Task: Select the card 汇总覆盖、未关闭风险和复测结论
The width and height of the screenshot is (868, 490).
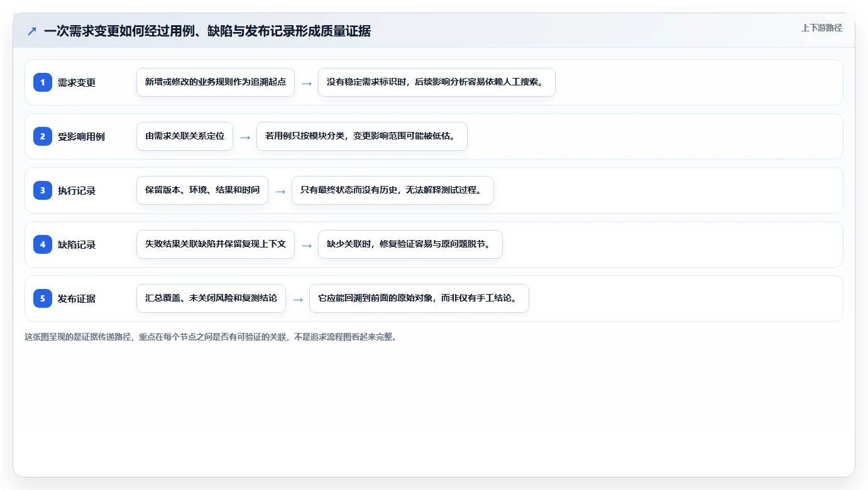Action: (x=211, y=298)
